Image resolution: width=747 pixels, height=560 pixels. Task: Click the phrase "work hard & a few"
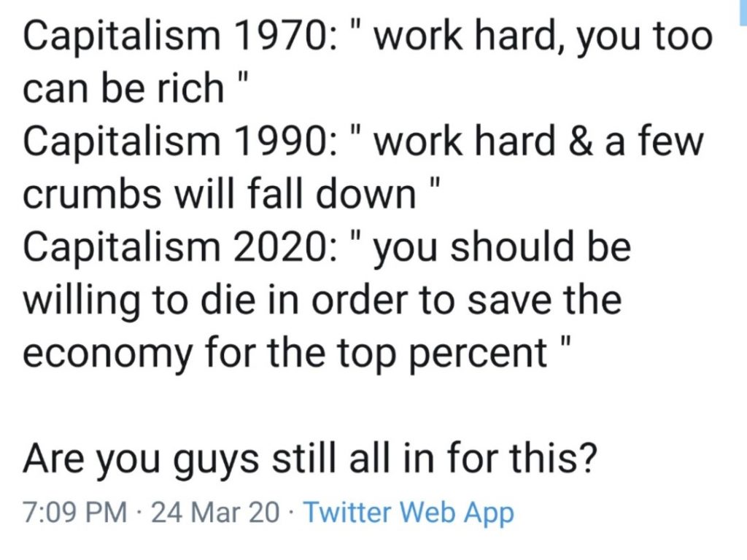click(x=538, y=141)
